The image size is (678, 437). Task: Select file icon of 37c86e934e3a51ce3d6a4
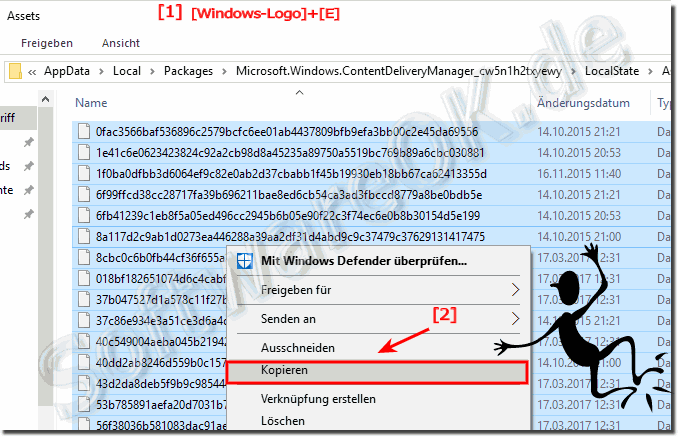pos(84,320)
